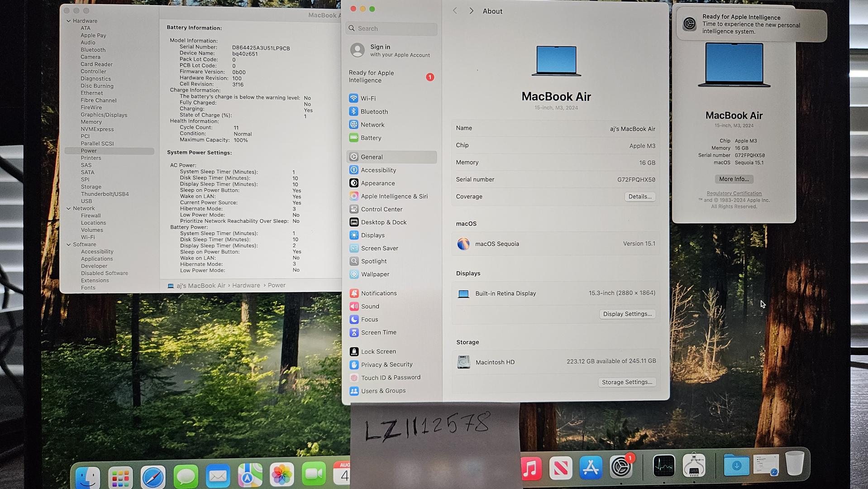Select General in settings sidebar
The image size is (868, 489).
(391, 157)
